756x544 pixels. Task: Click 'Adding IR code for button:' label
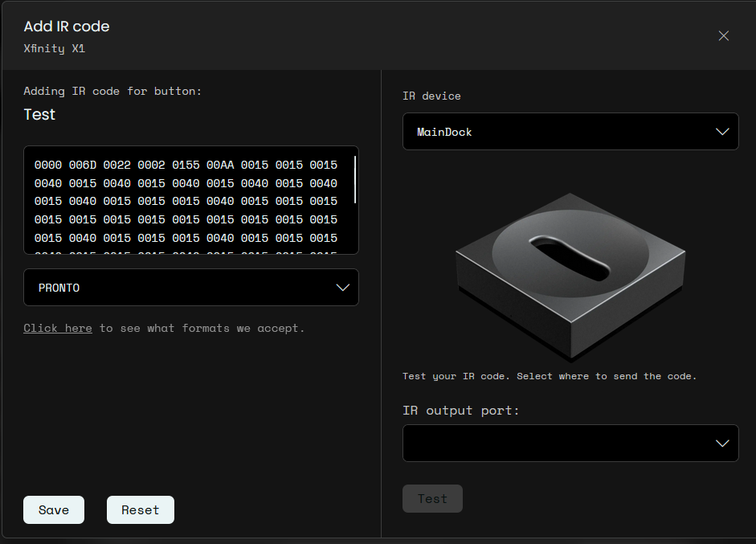point(112,91)
